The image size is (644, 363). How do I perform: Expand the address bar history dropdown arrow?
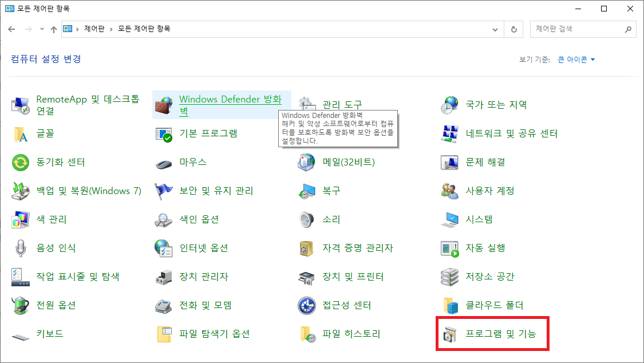click(495, 29)
